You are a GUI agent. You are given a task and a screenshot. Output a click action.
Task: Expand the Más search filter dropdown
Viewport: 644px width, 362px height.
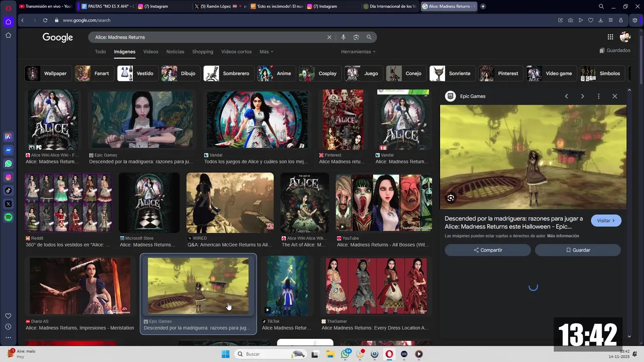click(x=266, y=52)
